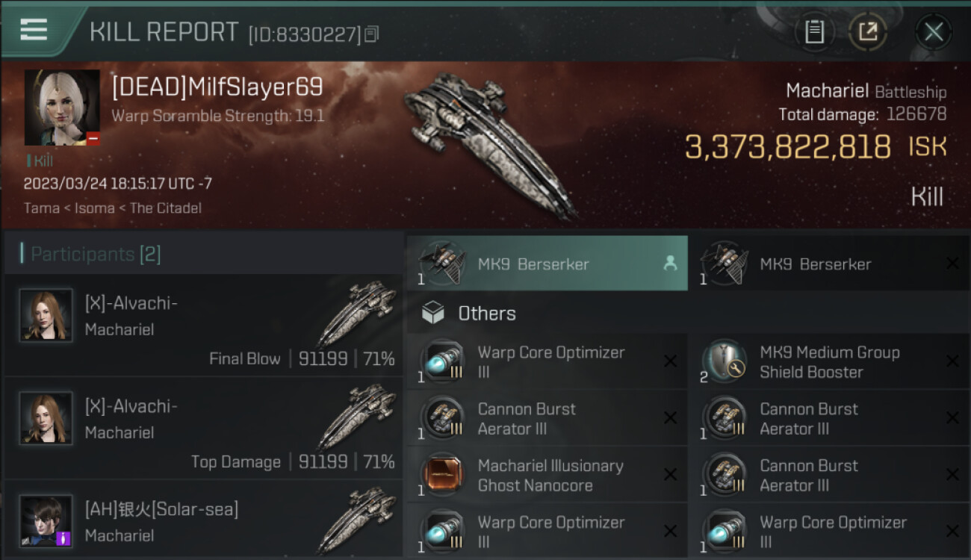Screen dimensions: 971x560
Task: Click the Macharielship image in the banner
Action: (489, 142)
